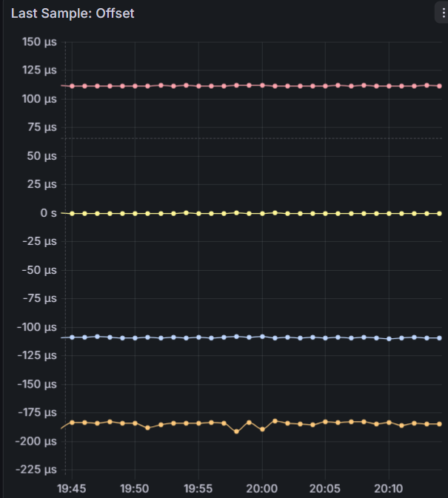The height and width of the screenshot is (498, 448).
Task: Click the 0 s y-axis label
Action: point(49,213)
